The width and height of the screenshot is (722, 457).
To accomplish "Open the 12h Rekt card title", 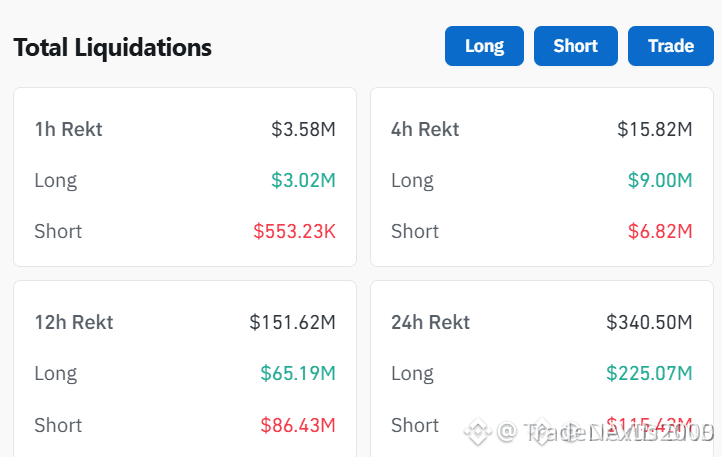I will click(x=74, y=322).
